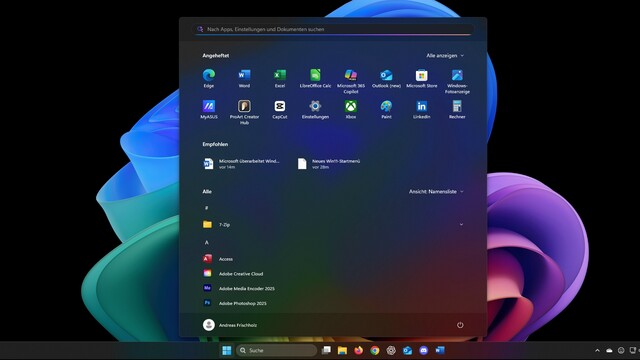Click the power button in Start menu
The height and width of the screenshot is (360, 640).
tap(460, 325)
